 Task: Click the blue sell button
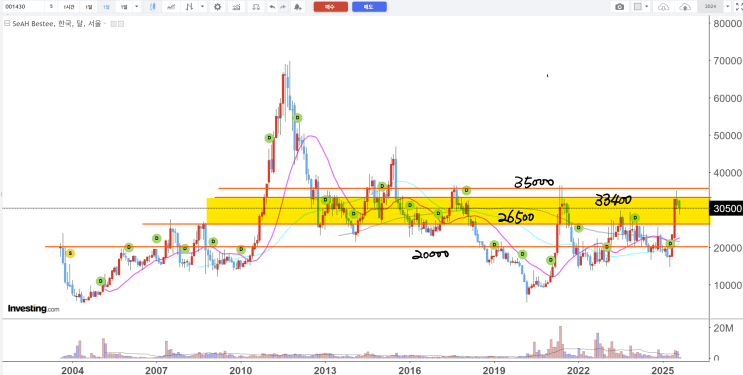[x=369, y=7]
